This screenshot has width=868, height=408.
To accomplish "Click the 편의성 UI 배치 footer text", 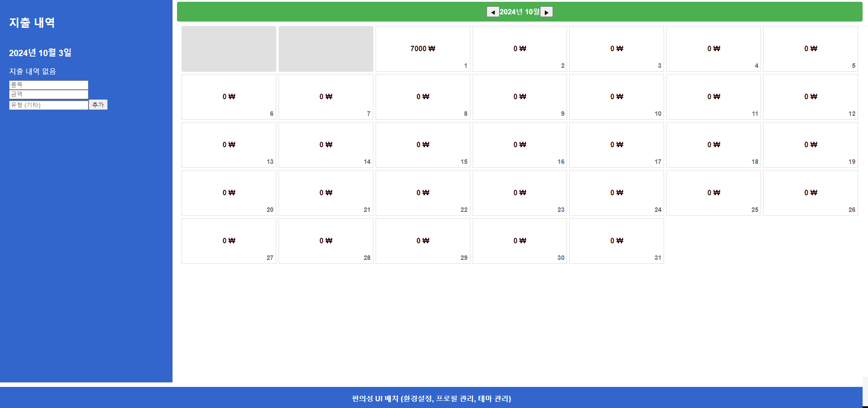I will tap(431, 399).
